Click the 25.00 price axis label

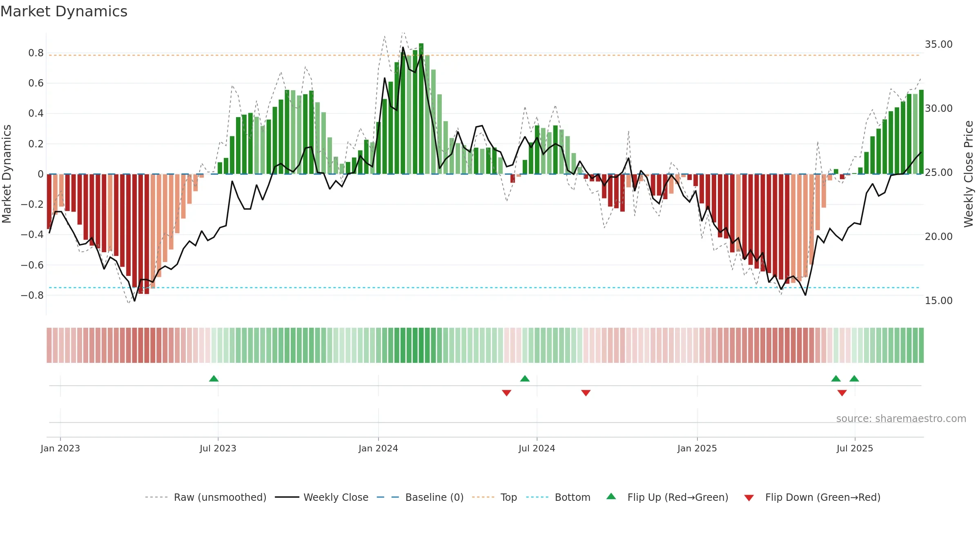[939, 172]
